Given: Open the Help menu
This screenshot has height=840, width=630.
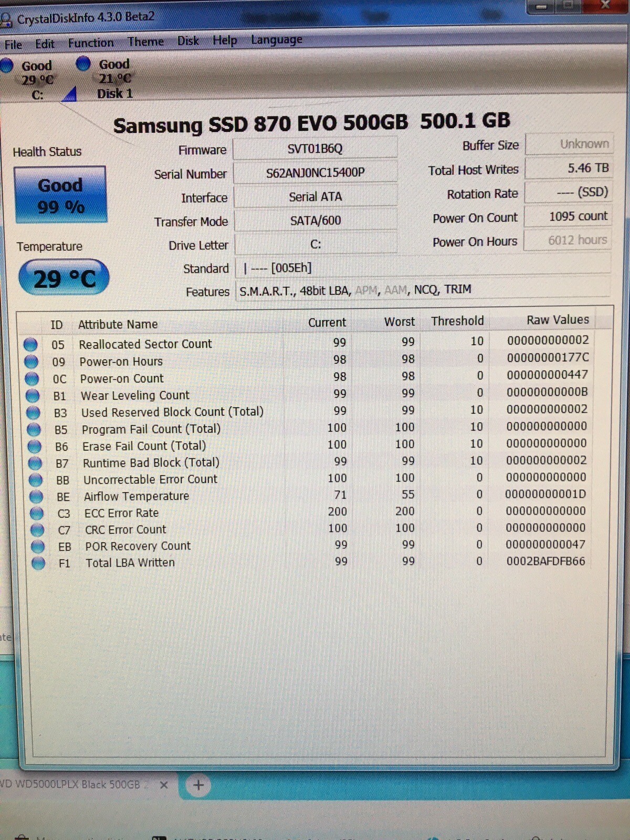Looking at the screenshot, I should point(225,40).
